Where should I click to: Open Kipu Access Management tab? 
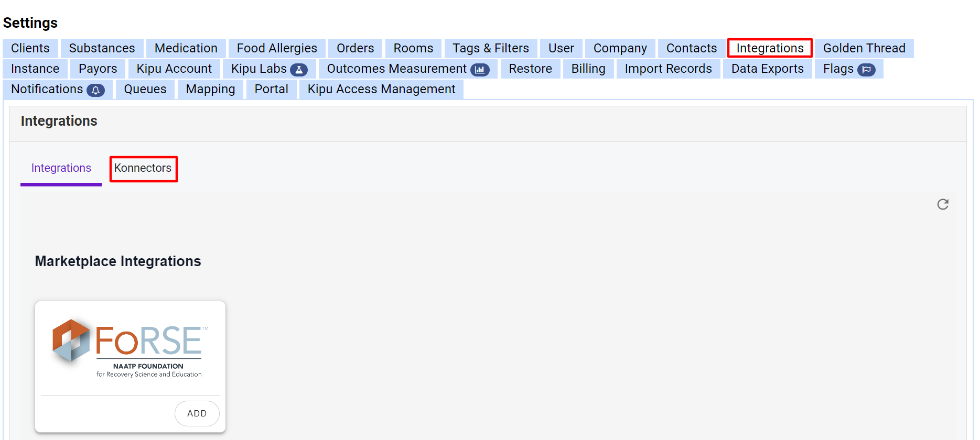381,89
